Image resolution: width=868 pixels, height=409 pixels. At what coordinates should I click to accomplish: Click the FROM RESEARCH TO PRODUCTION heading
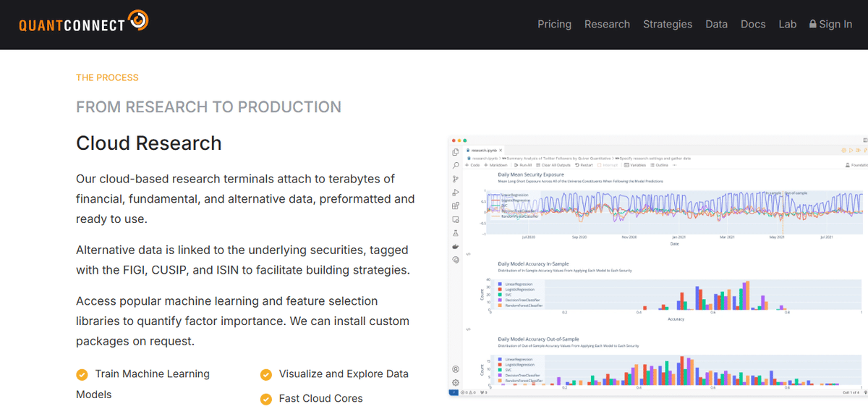tap(208, 107)
